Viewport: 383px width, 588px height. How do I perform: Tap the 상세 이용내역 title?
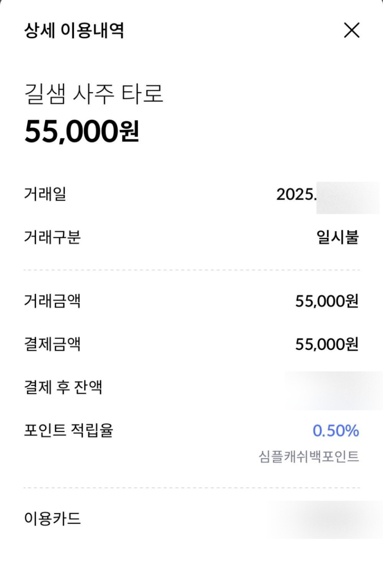[x=74, y=31]
